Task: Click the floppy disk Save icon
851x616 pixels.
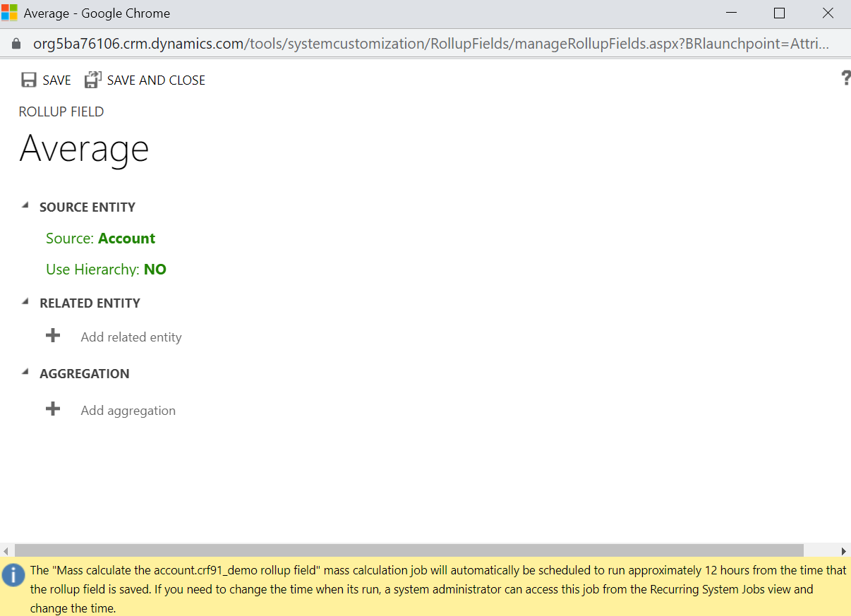Action: (x=28, y=80)
